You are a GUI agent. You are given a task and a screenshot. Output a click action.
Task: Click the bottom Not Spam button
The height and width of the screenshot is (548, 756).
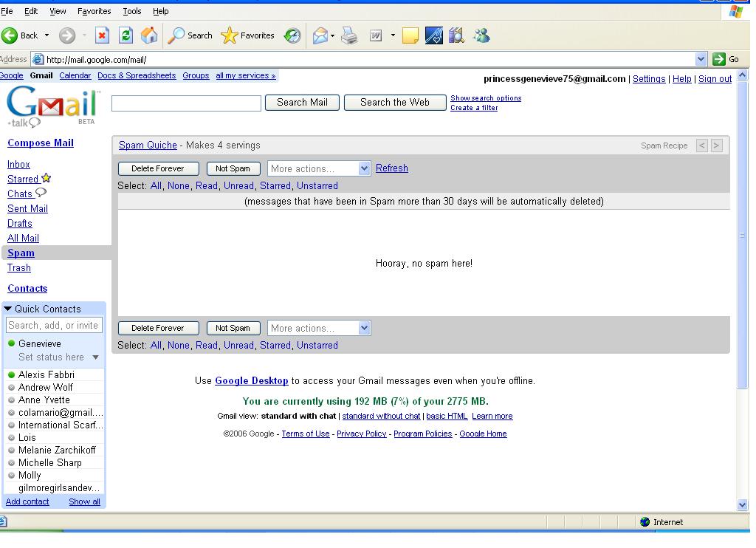click(x=233, y=328)
